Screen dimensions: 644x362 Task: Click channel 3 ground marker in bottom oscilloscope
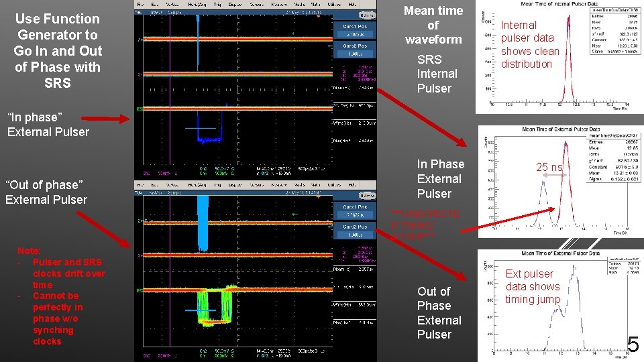[x=140, y=255]
